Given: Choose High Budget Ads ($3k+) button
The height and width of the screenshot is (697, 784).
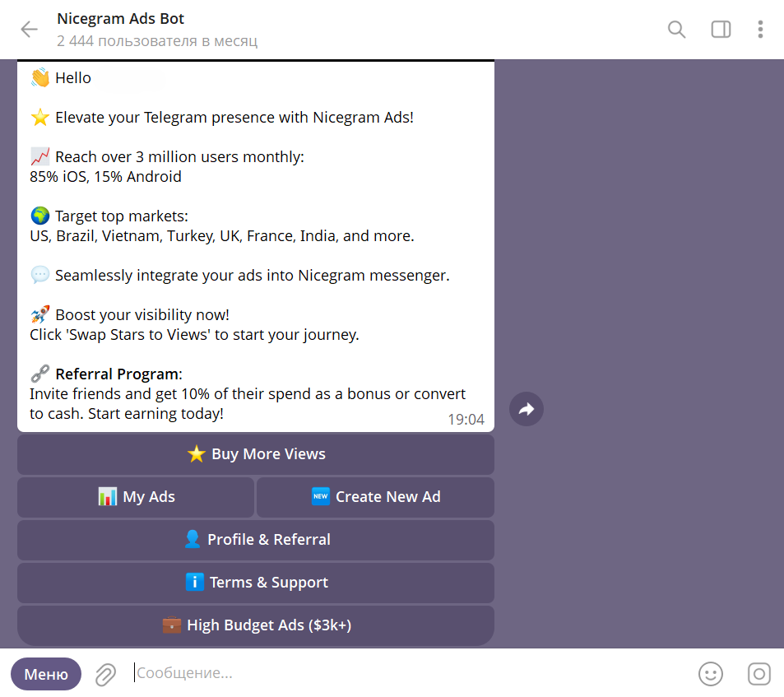Looking at the screenshot, I should (256, 625).
